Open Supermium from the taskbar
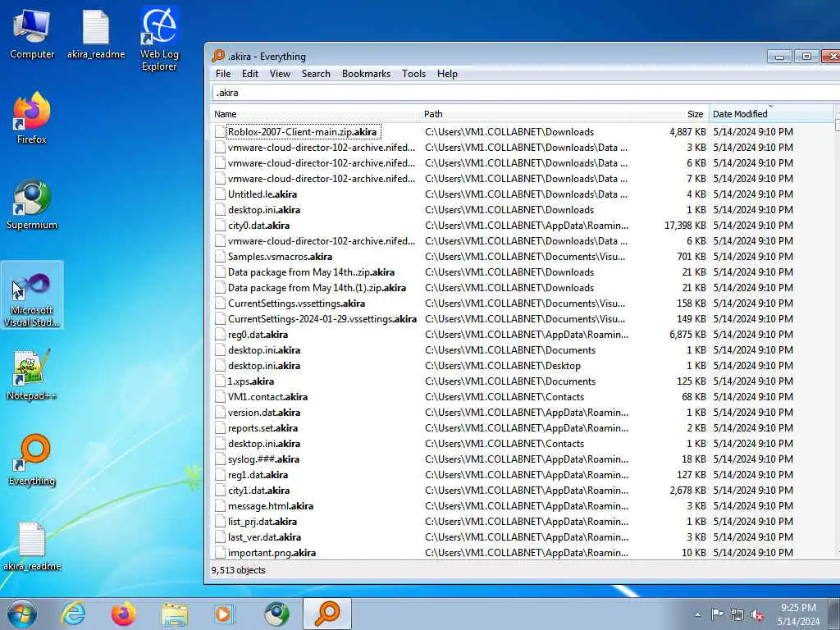This screenshot has height=630, width=840. click(x=276, y=614)
